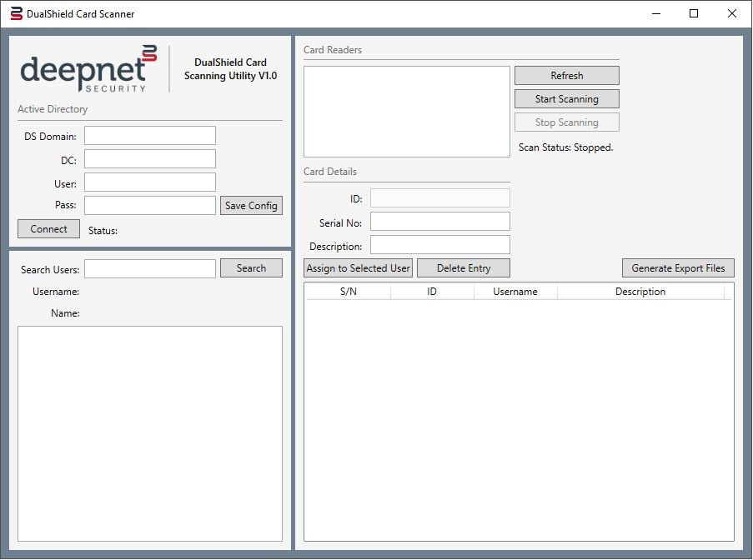Select the Description input field
This screenshot has width=753, height=560.
coord(439,245)
